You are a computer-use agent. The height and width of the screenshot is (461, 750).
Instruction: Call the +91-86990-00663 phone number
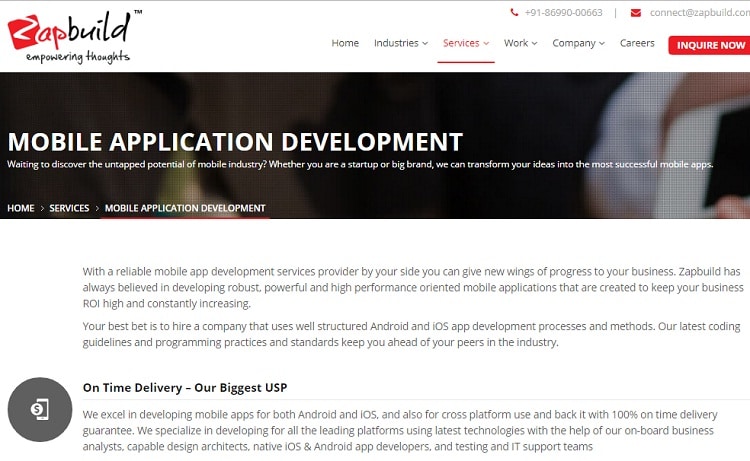[563, 13]
